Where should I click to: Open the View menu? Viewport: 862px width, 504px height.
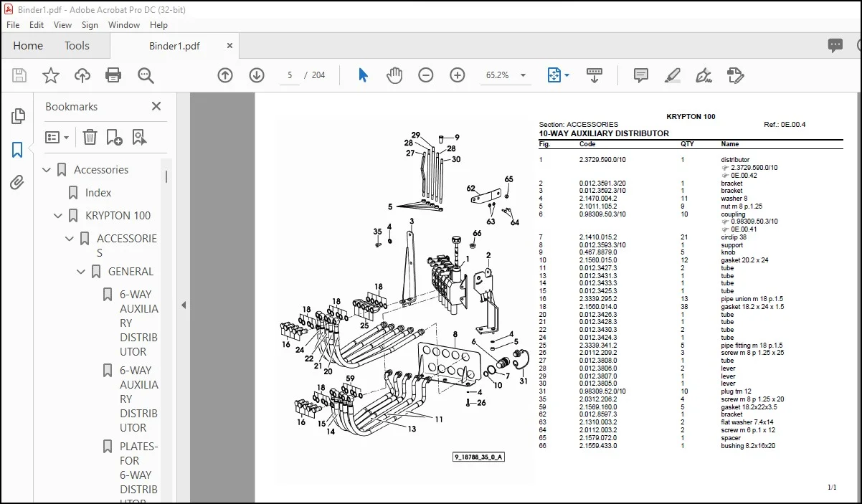(x=63, y=25)
